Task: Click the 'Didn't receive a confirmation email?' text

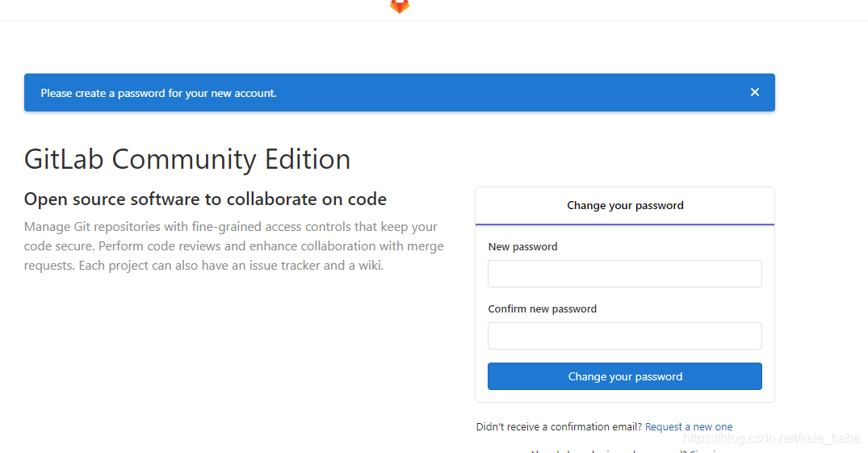Action: [559, 427]
